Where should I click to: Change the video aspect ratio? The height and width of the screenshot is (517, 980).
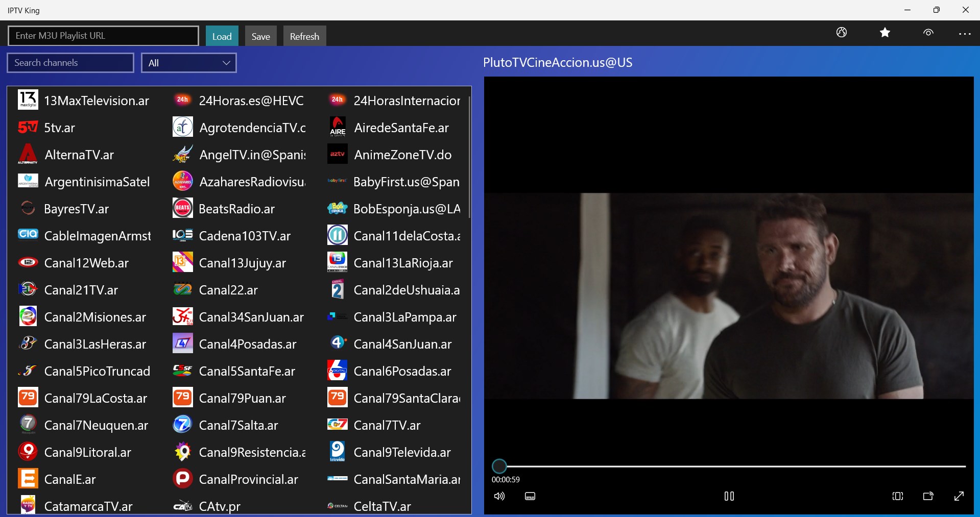pos(898,496)
